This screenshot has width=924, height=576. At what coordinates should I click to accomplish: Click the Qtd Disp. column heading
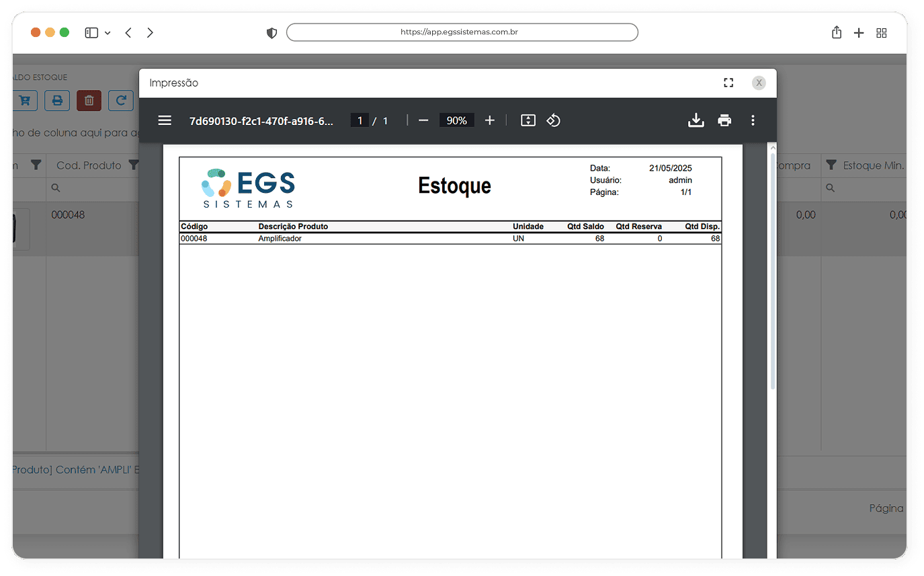pos(702,227)
